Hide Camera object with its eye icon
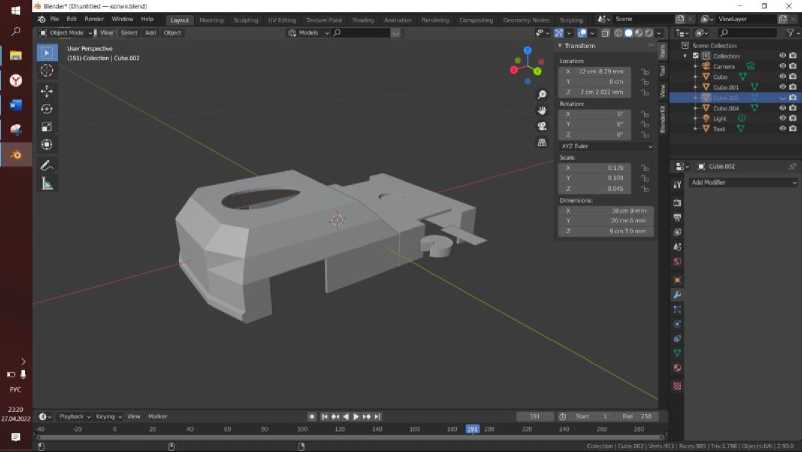 pos(783,66)
